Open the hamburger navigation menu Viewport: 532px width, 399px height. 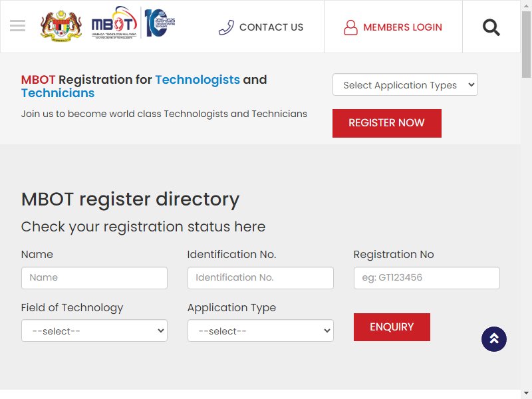click(x=18, y=26)
